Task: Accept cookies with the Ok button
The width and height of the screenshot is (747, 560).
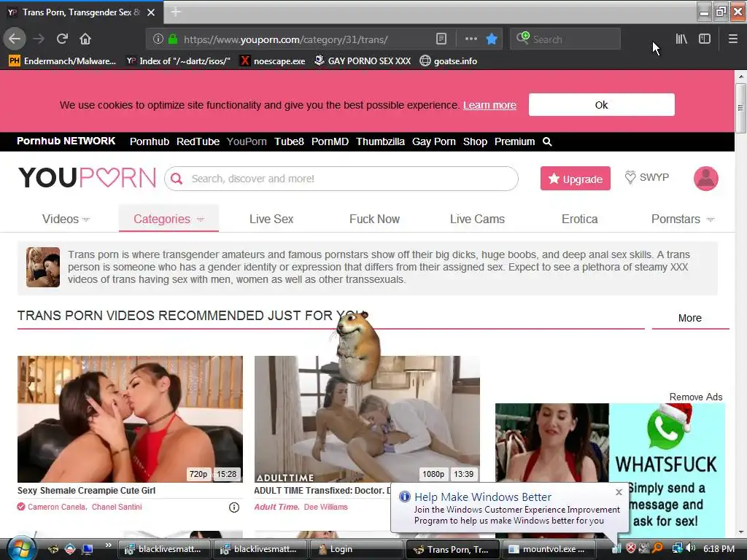Action: tap(601, 105)
